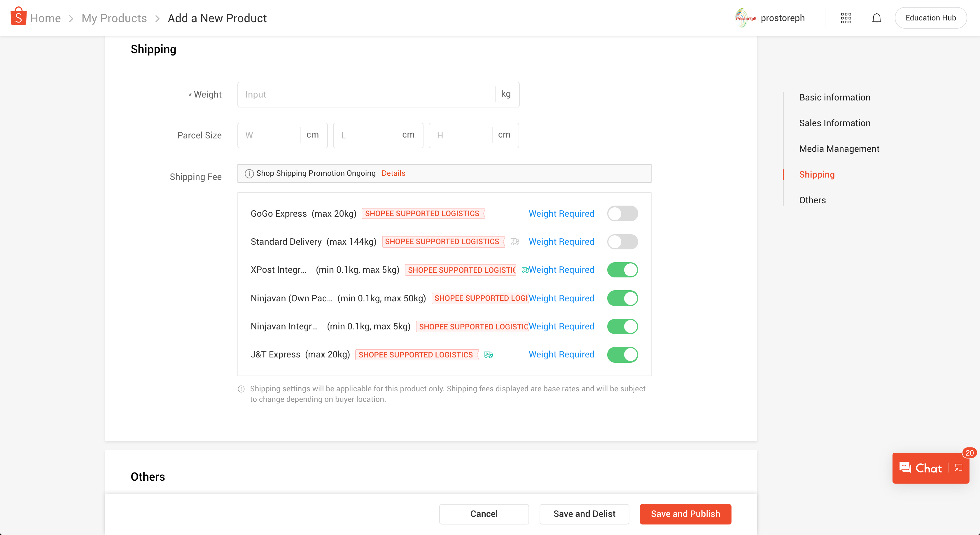The image size is (980, 535).
Task: Click the prostoreph profile avatar
Action: 745,18
